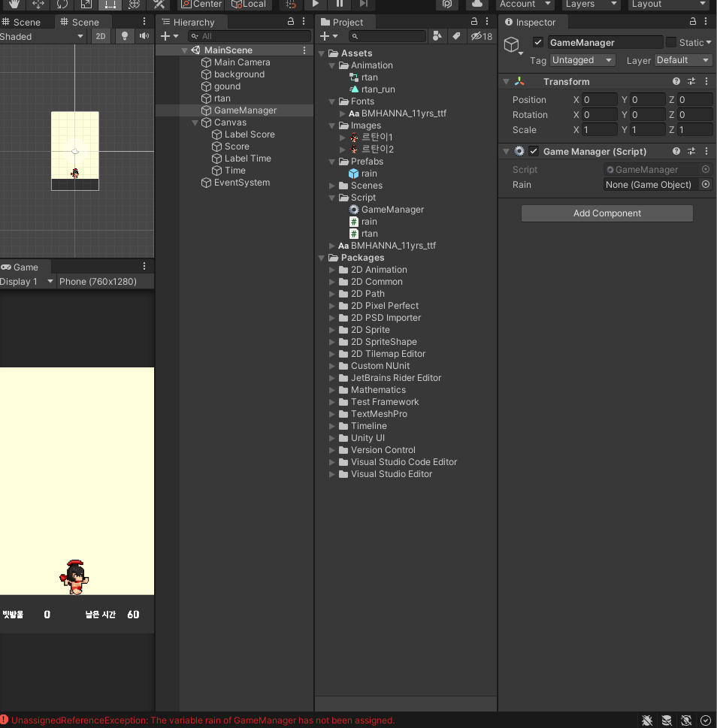Select the Rect tool in the toolbar

point(110,4)
